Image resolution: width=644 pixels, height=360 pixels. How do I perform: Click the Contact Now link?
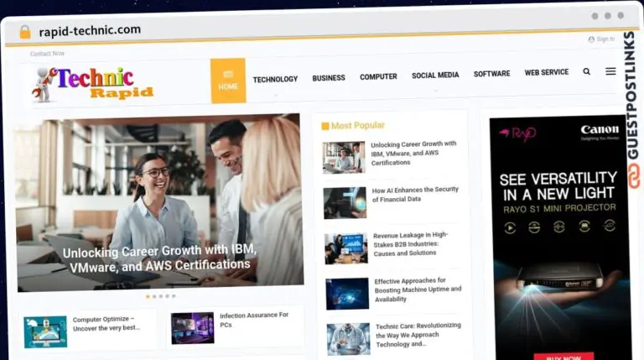coord(47,54)
